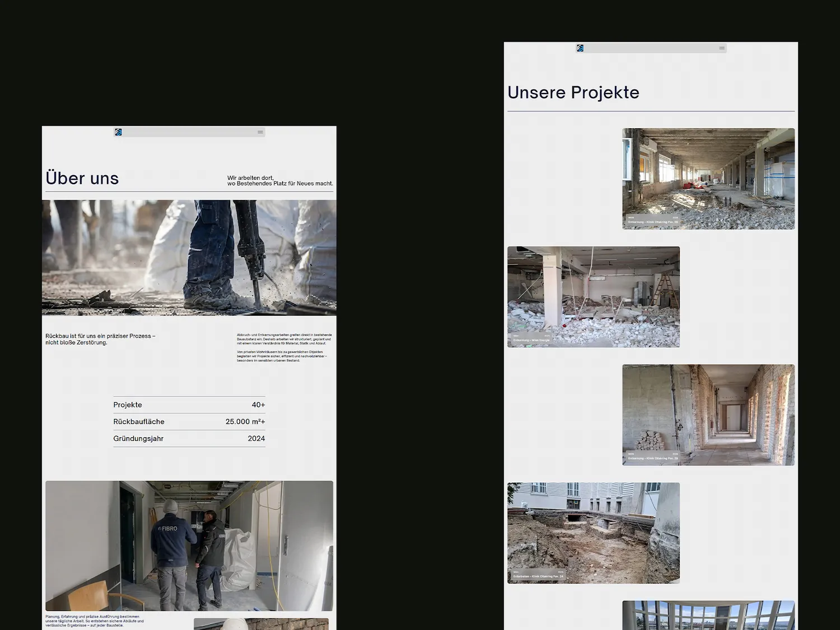Select the '25.000 m²+' value

[x=245, y=422]
